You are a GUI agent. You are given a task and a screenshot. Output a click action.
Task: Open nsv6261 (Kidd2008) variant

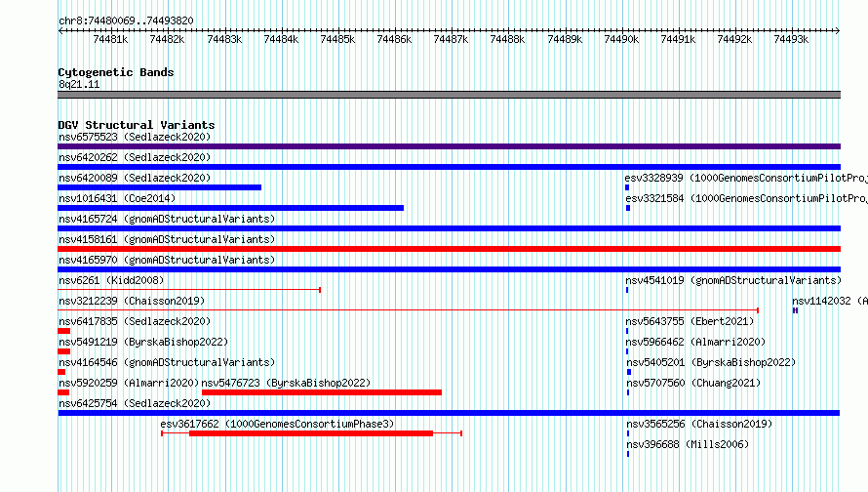coord(111,280)
